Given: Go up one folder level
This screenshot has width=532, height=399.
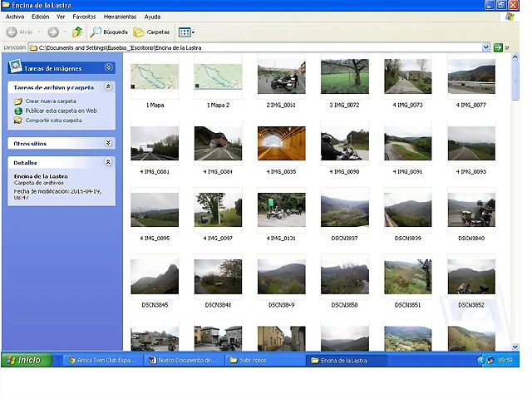Looking at the screenshot, I should [77, 32].
